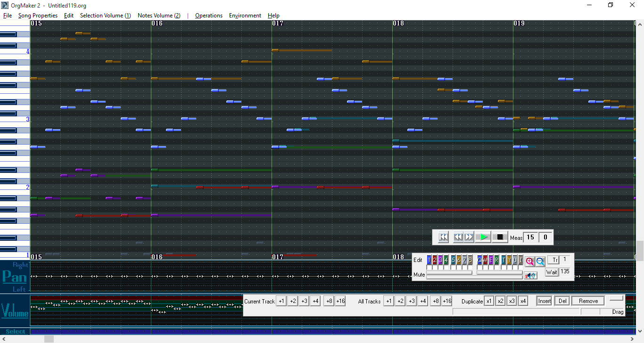Screen dimensions: 644x343
Task: Click the Insert button
Action: point(545,301)
